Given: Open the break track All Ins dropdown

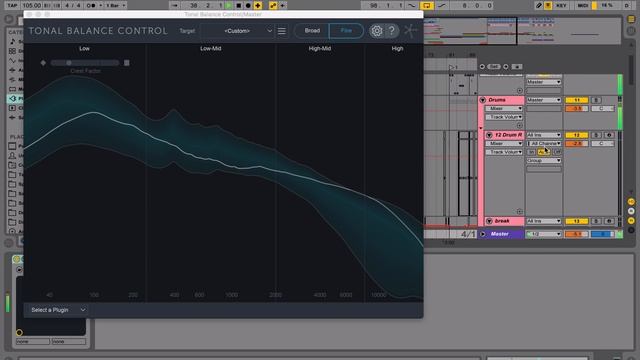Looking at the screenshot, I should tap(544, 221).
